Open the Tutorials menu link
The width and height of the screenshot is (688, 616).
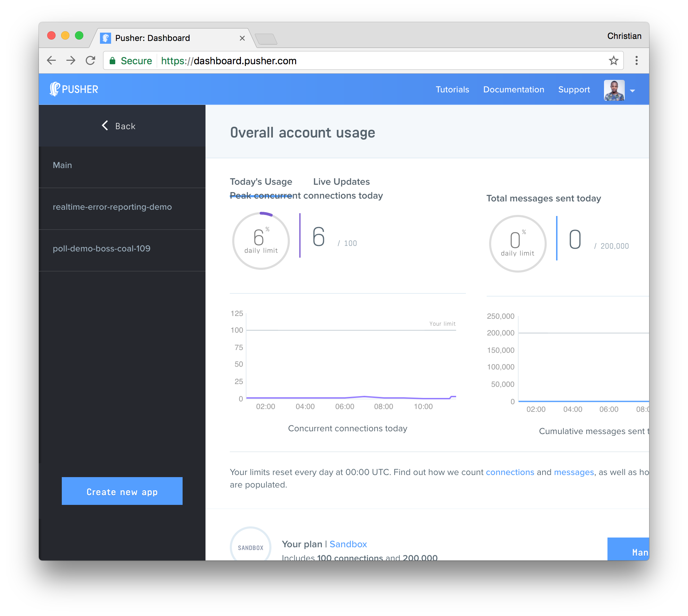(452, 90)
